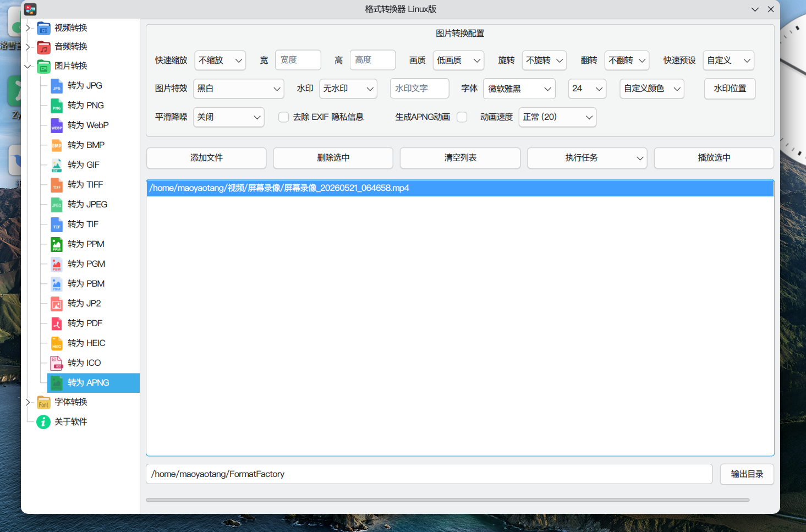Image resolution: width=806 pixels, height=532 pixels.
Task: Expand the 视频转换 tree node
Action: pos(28,28)
